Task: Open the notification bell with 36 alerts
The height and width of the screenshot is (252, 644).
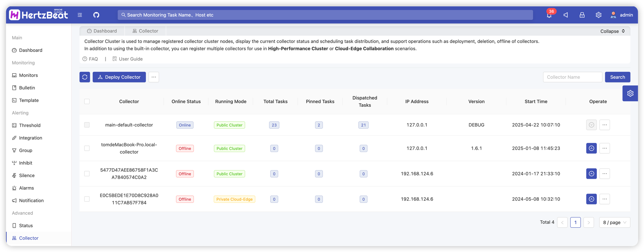Action: point(549,15)
